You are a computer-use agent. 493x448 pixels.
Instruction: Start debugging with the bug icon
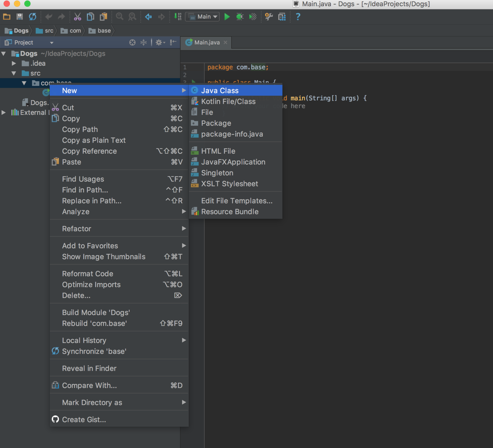pos(240,17)
